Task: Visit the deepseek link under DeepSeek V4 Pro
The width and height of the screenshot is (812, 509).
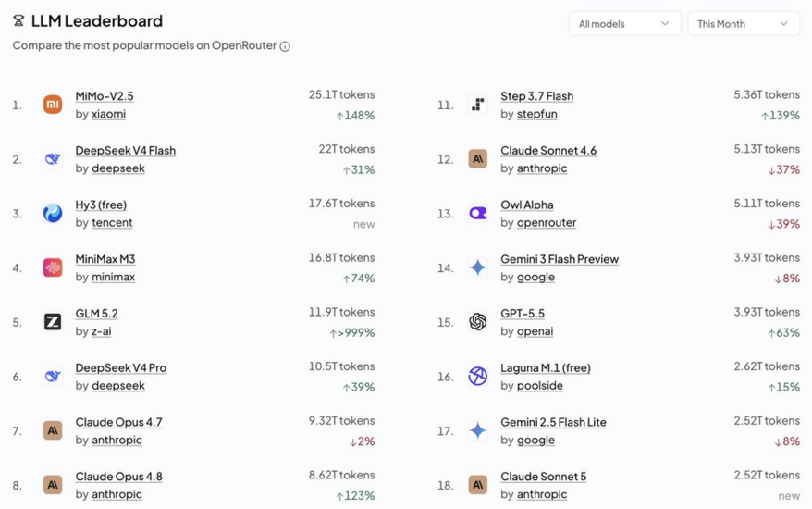Action: [118, 386]
